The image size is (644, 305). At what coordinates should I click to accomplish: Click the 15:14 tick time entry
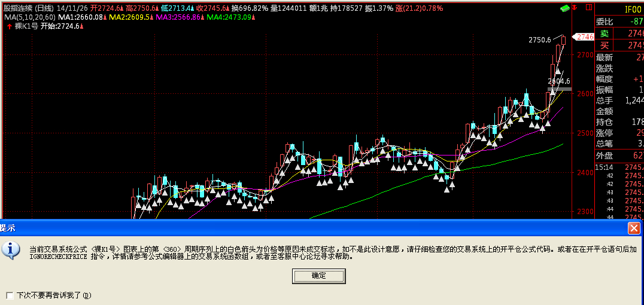pos(604,167)
